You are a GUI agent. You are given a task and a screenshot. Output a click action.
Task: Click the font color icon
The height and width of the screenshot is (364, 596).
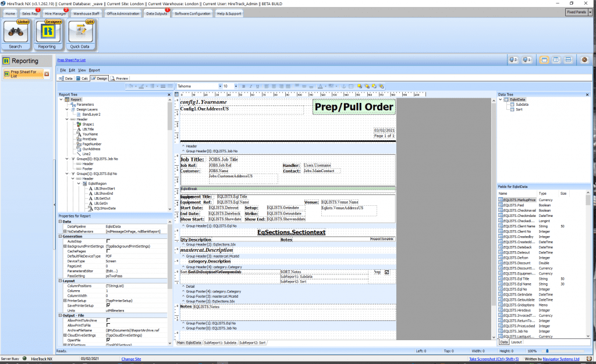click(321, 86)
